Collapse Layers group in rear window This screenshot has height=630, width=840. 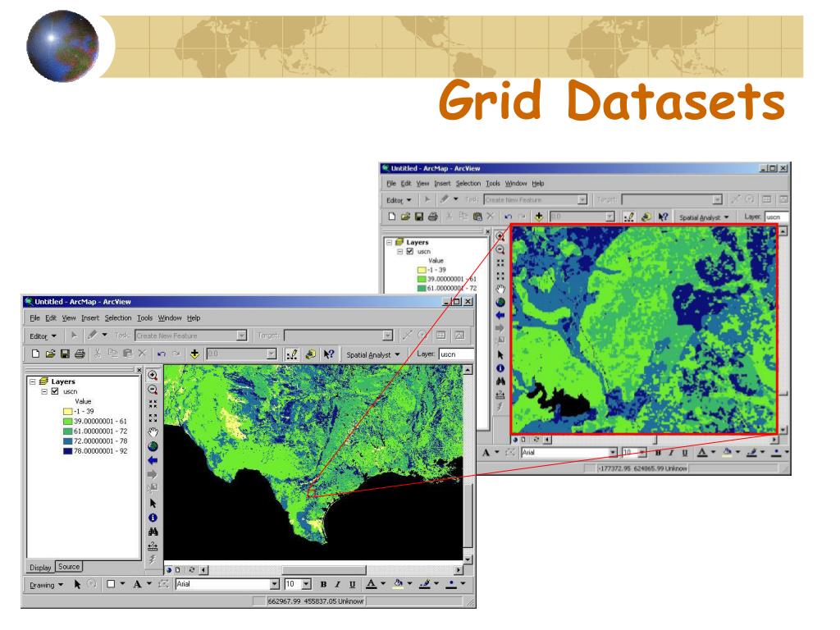[x=389, y=242]
